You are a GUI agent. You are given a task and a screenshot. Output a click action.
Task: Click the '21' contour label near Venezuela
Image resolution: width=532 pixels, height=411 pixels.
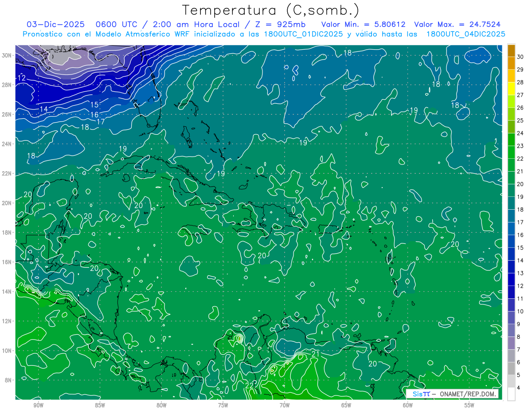(315, 354)
